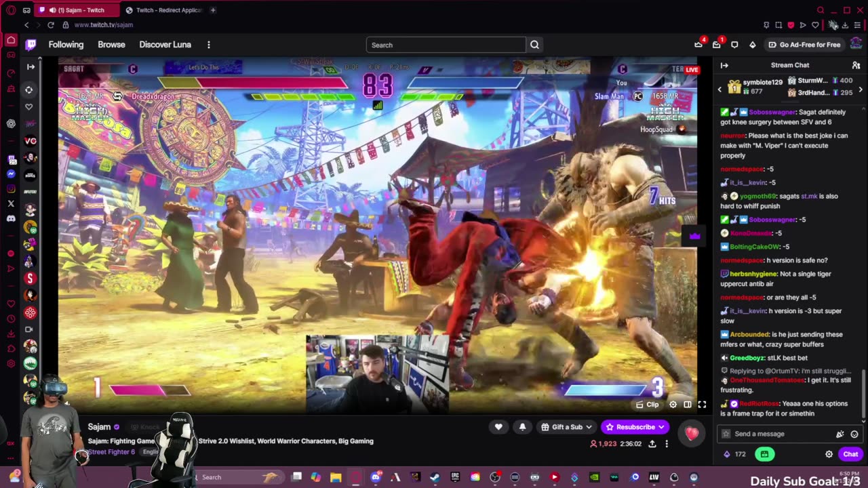Toggle the follow heart button
Image resolution: width=868 pixels, height=488 pixels.
pos(498,427)
